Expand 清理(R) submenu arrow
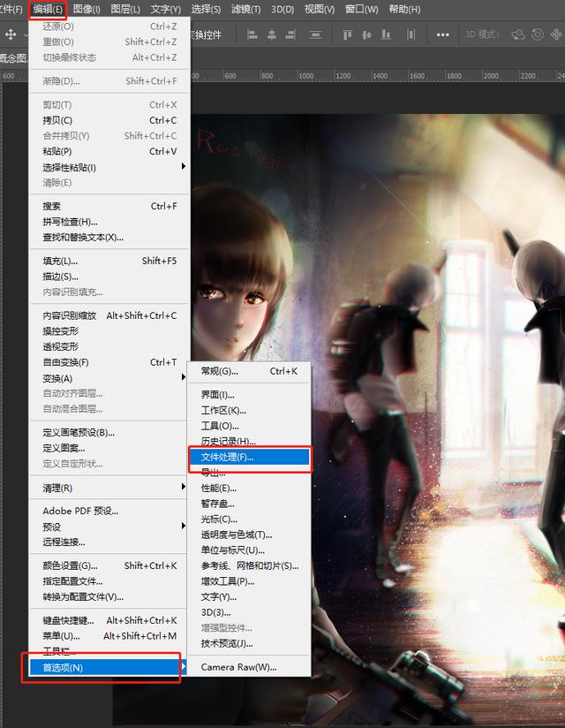Screen dimensions: 565x728 (x=184, y=487)
